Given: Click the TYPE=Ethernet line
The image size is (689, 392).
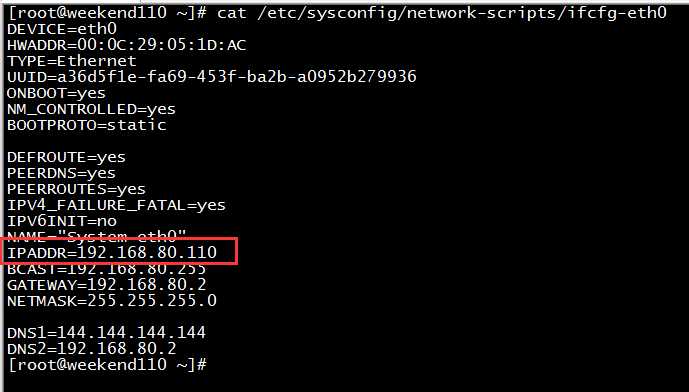Looking at the screenshot, I should [72, 61].
